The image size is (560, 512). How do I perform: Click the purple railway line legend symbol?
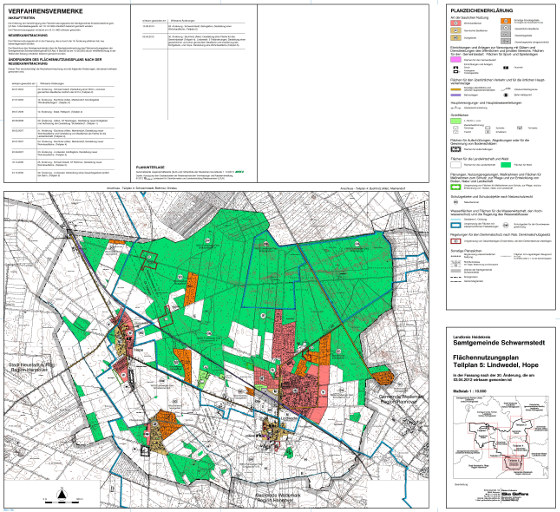pyautogui.click(x=456, y=95)
